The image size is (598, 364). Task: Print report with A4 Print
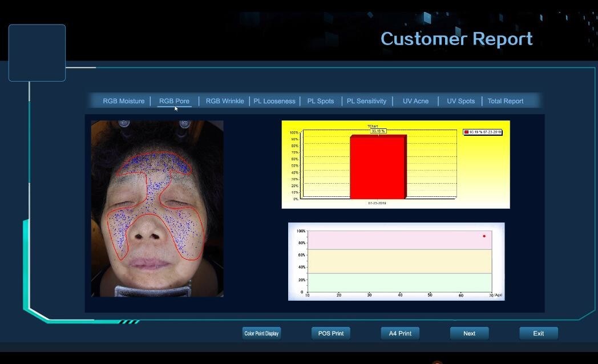[x=400, y=333]
